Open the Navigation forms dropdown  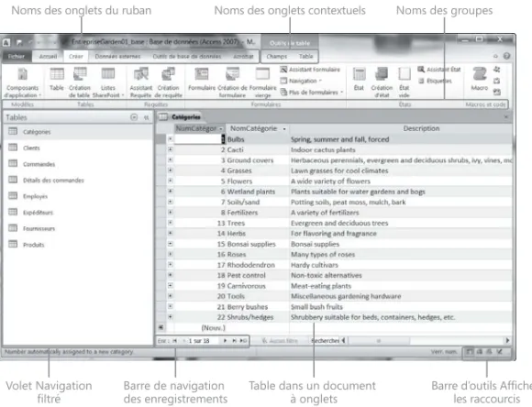click(301, 81)
